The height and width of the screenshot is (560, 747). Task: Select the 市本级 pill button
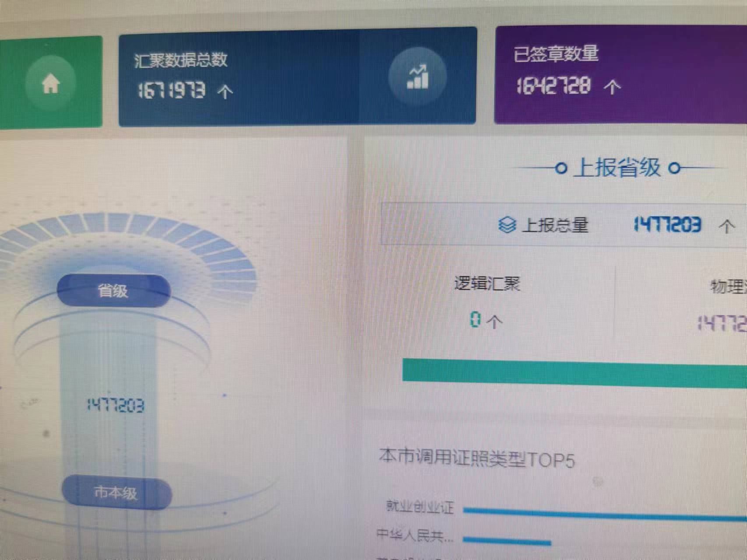click(x=116, y=493)
